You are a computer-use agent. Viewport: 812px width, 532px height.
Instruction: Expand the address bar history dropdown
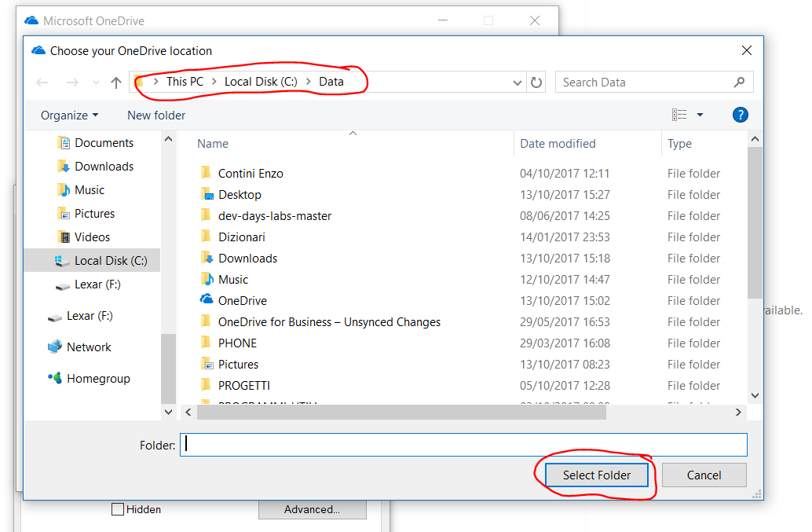(518, 83)
